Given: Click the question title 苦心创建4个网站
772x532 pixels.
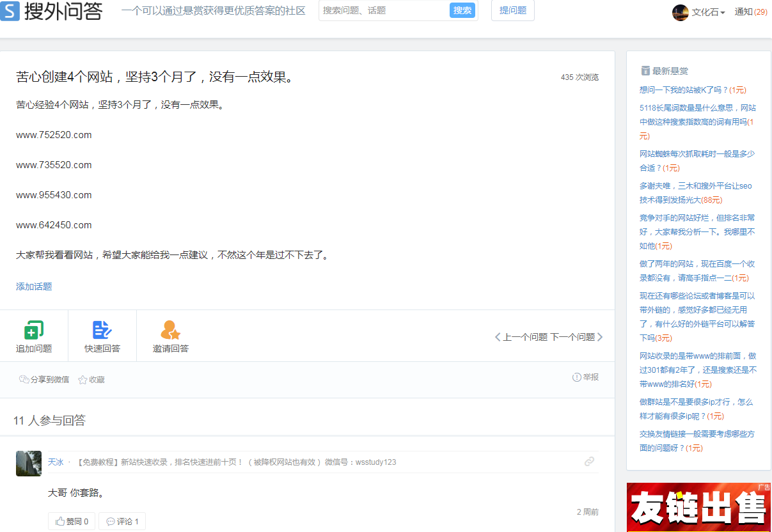Looking at the screenshot, I should pyautogui.click(x=154, y=77).
